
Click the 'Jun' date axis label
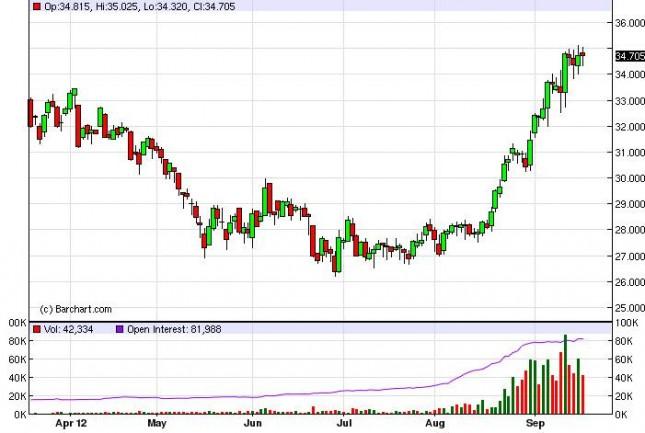click(253, 423)
